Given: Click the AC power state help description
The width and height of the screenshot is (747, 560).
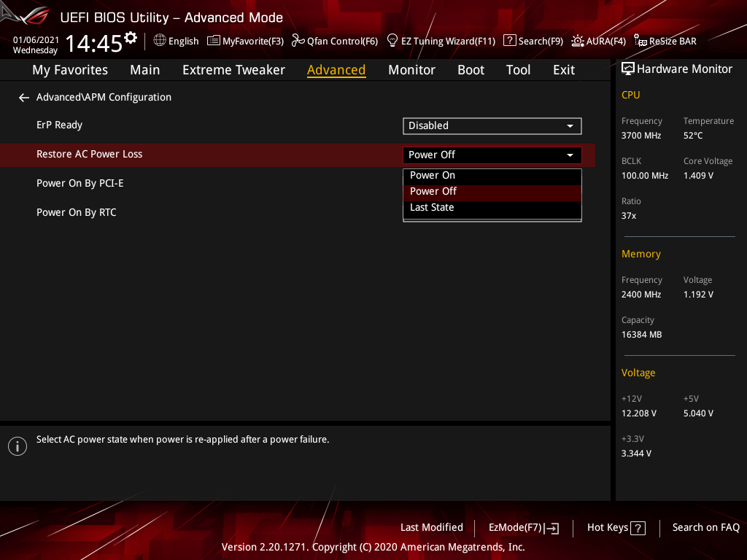Looking at the screenshot, I should click(182, 440).
